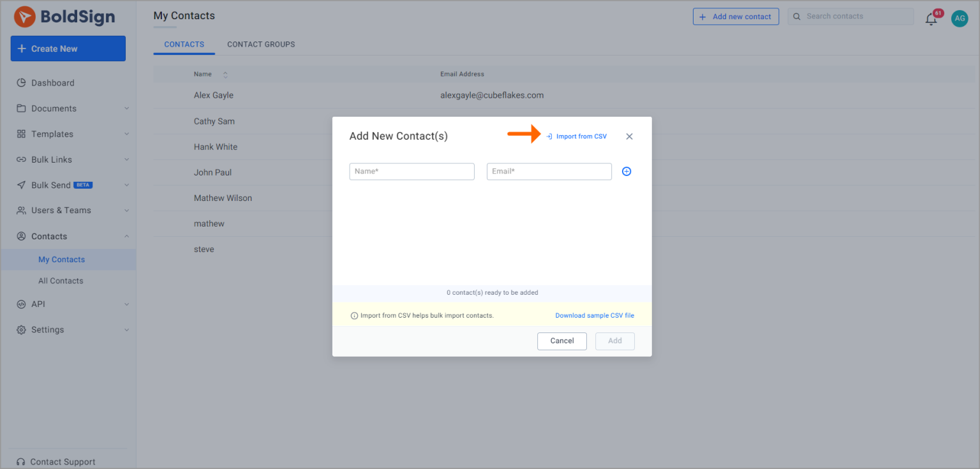Click the Import from CSV link
Viewport: 980px width, 469px height.
pyautogui.click(x=581, y=137)
